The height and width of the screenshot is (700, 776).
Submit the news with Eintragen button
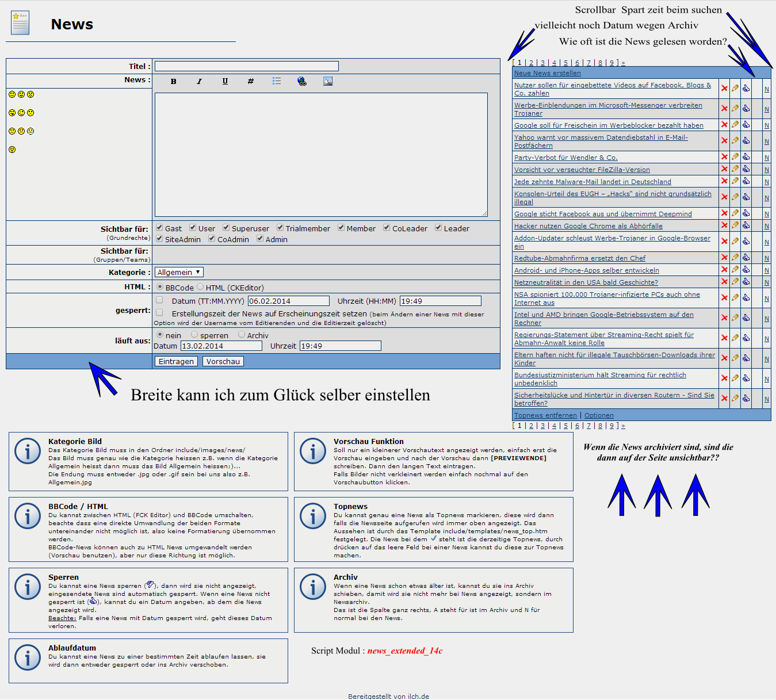(176, 361)
